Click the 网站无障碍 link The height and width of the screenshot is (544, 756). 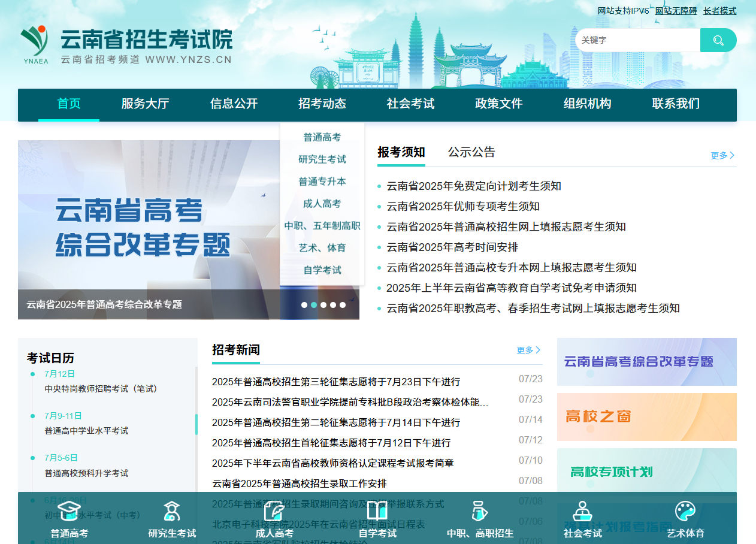click(x=676, y=11)
